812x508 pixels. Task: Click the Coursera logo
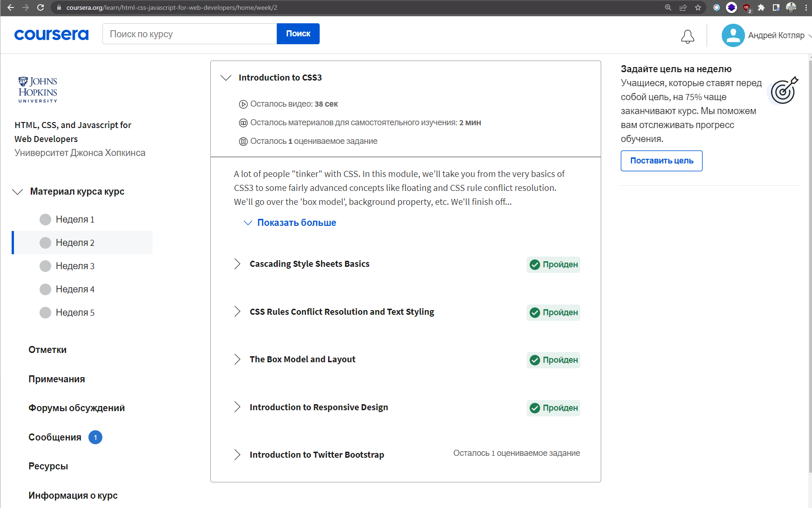51,35
